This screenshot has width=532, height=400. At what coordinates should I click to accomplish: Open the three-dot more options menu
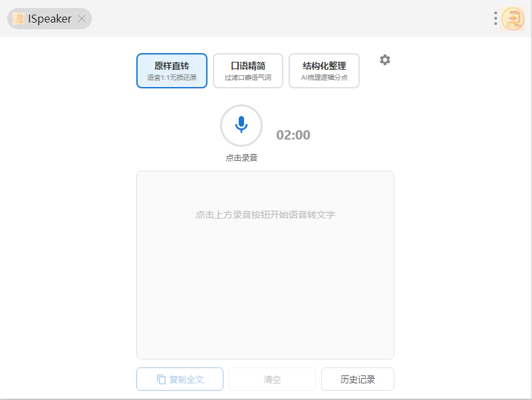[495, 19]
